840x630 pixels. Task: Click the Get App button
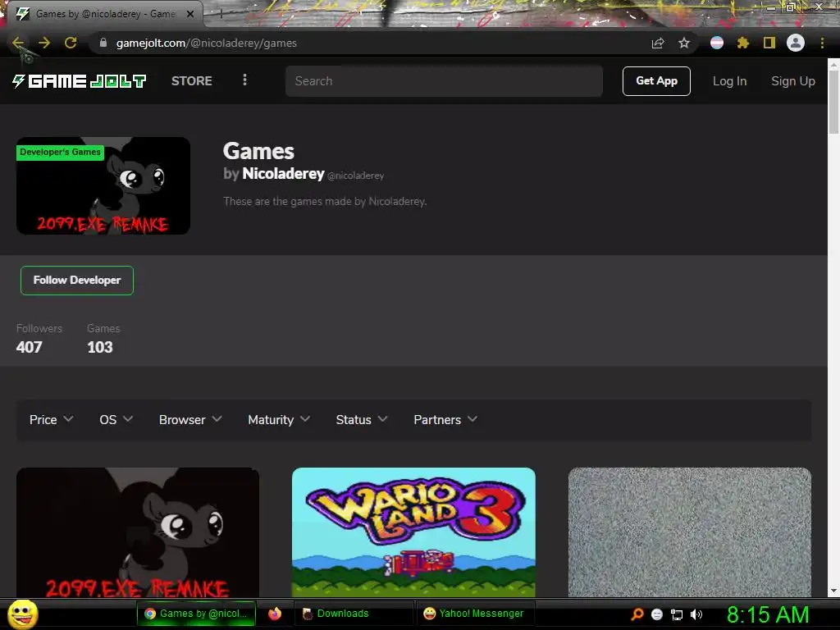656,81
